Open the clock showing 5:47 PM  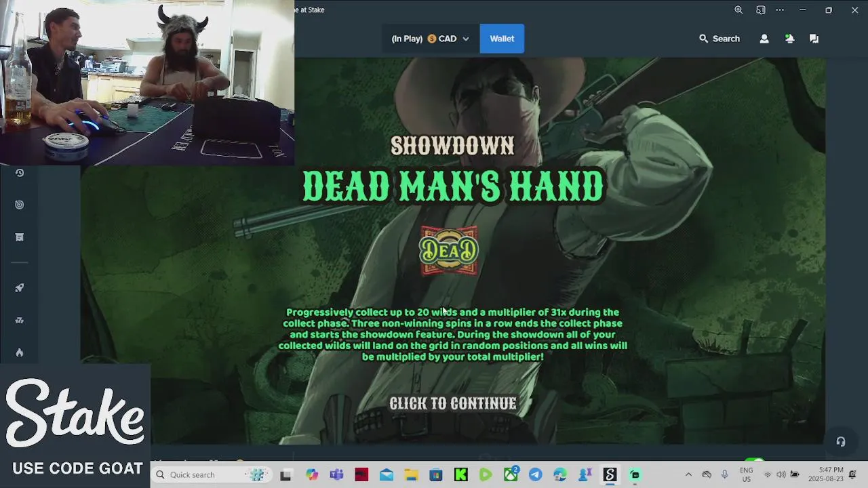click(826, 474)
